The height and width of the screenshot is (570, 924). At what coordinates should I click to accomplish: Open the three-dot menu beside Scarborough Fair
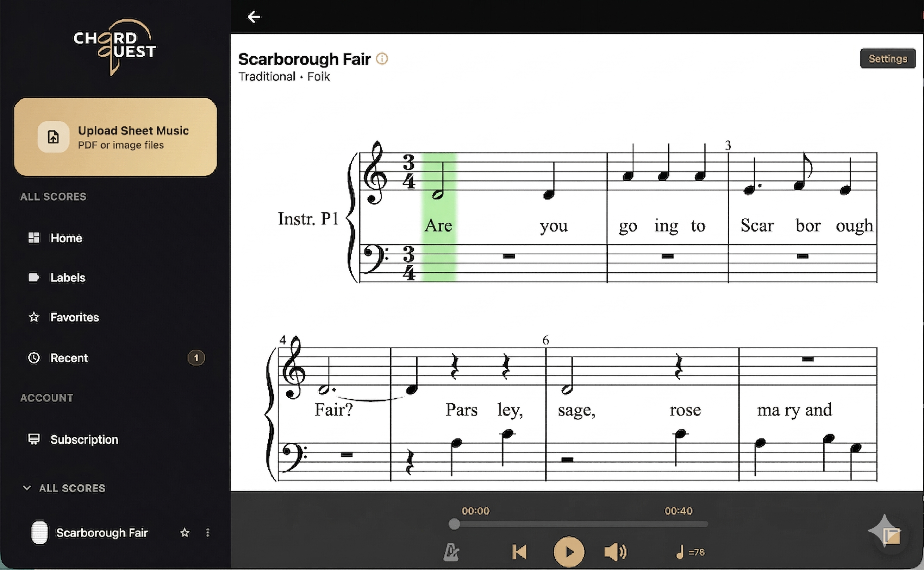(x=208, y=533)
